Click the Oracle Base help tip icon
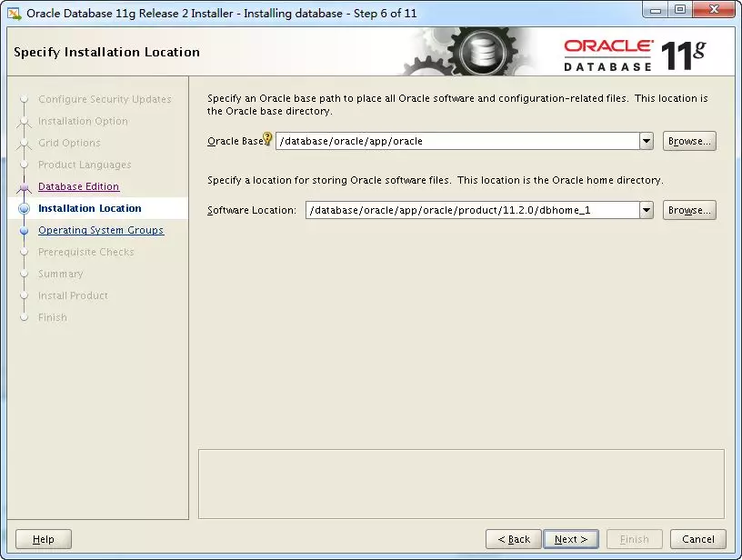Viewport: 742px width, 560px height. [267, 138]
